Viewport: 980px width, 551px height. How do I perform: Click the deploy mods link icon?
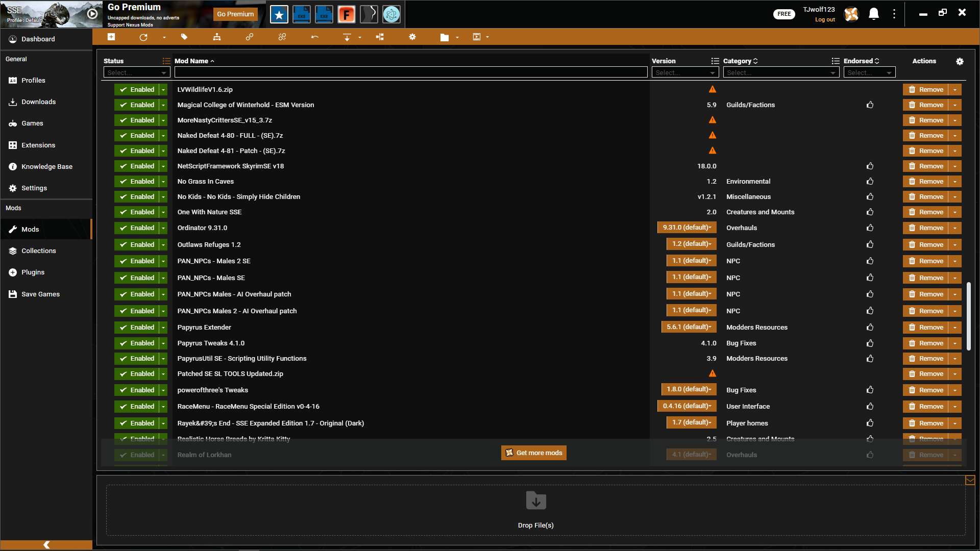tap(250, 37)
